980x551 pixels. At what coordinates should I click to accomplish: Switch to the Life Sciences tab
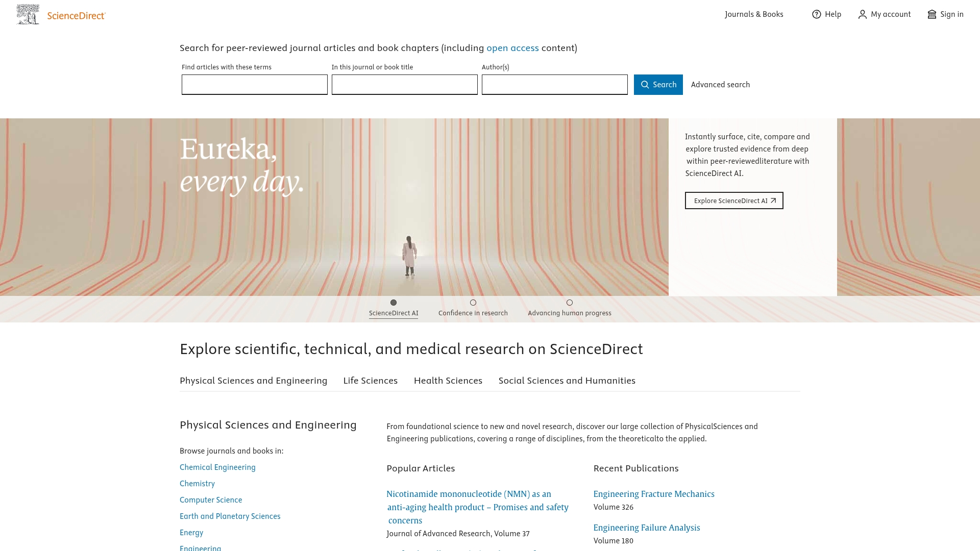pos(370,381)
